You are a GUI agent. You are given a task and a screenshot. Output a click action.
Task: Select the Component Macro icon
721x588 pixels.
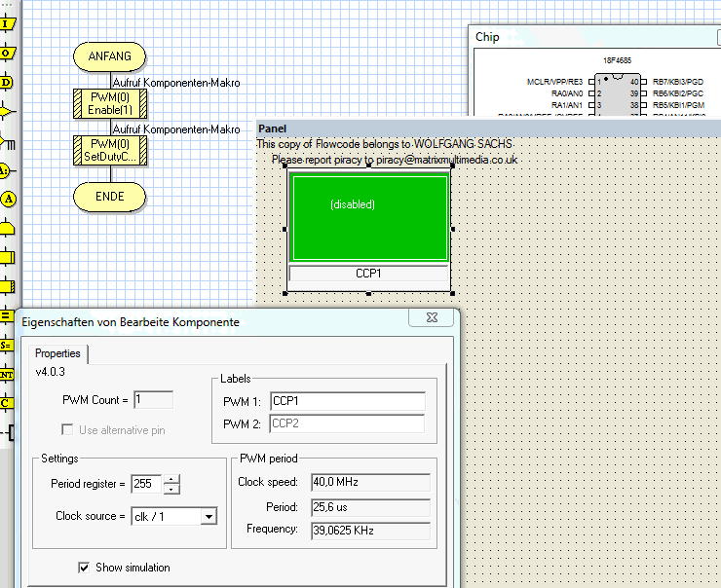point(7,286)
